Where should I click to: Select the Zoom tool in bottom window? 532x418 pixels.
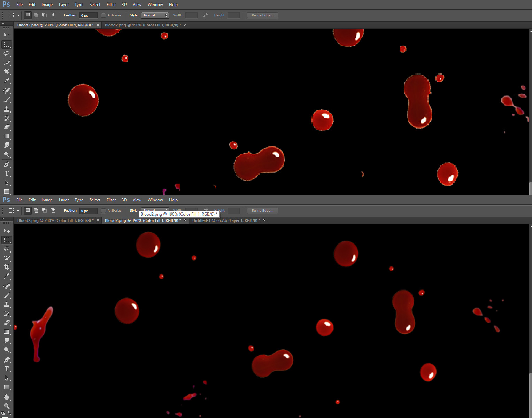click(x=7, y=406)
